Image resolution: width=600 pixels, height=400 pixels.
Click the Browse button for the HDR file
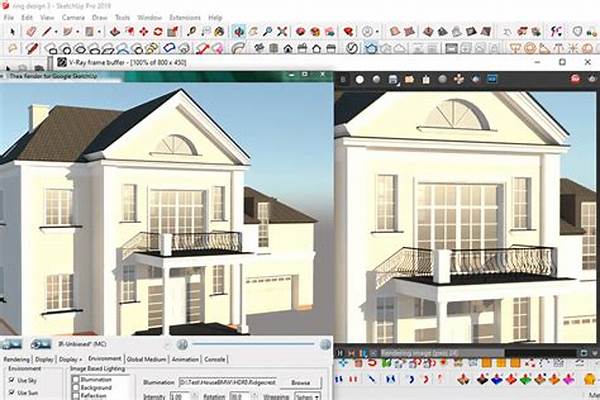300,382
